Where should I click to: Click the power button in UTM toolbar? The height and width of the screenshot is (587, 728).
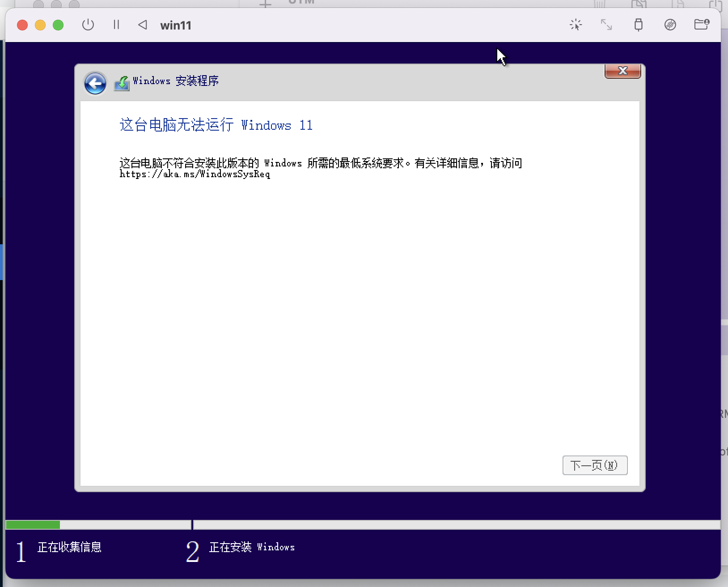88,25
